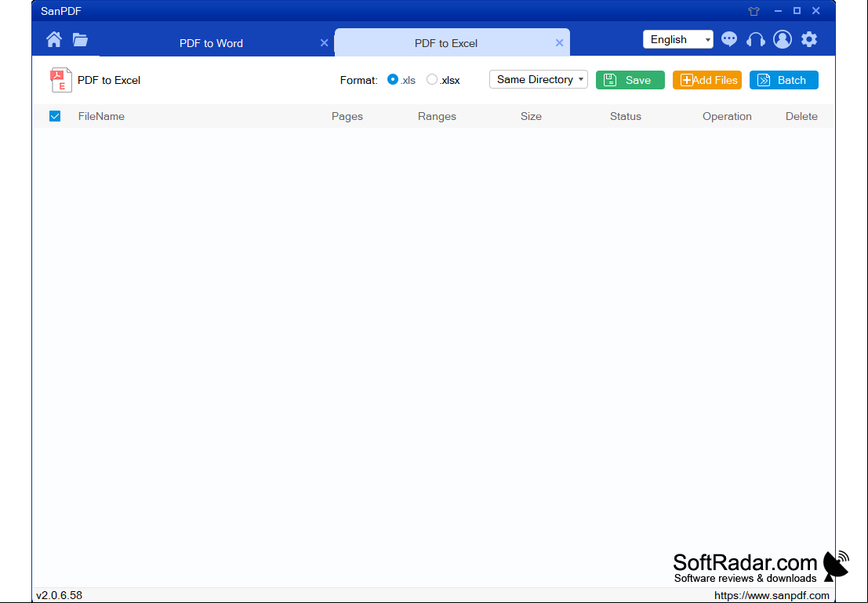Viewport: 868px width, 603px height.
Task: Toggle the select-all FileName checkbox
Action: [55, 116]
